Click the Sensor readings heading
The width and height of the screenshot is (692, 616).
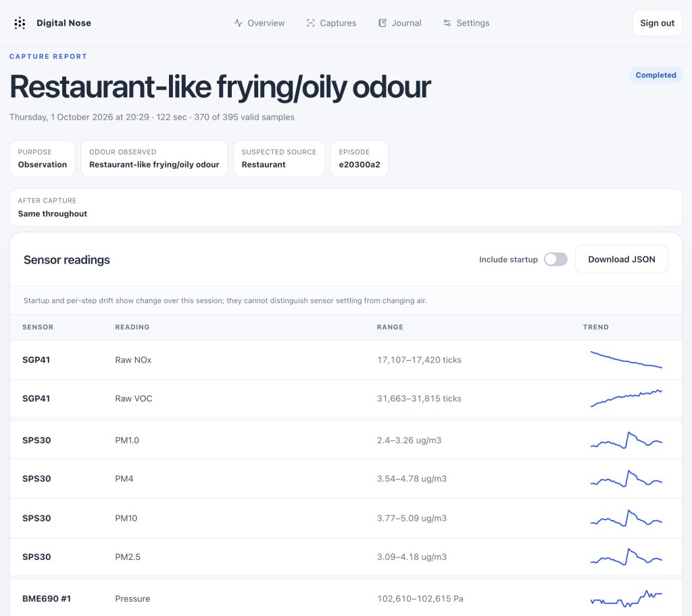[67, 260]
